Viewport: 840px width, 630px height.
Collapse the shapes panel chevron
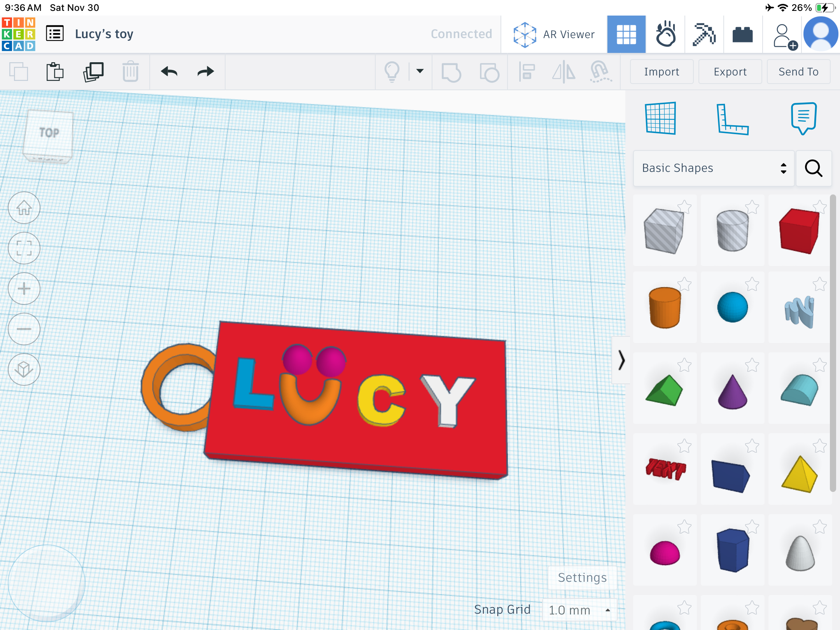click(x=621, y=360)
